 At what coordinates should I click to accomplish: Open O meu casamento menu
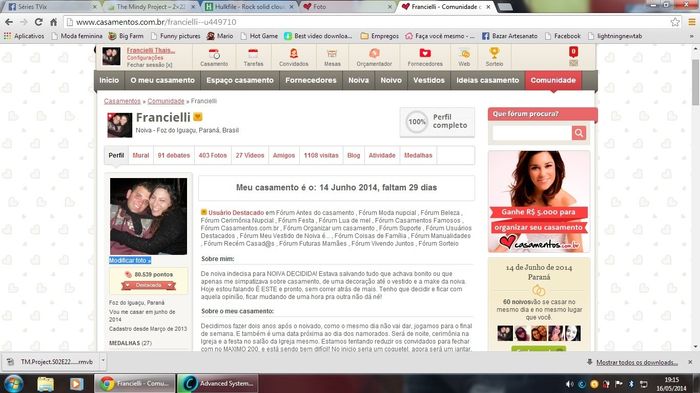coord(162,80)
